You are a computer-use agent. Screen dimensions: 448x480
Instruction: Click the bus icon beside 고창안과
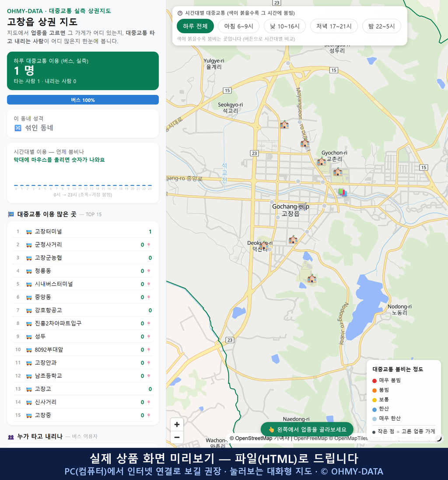(x=29, y=363)
